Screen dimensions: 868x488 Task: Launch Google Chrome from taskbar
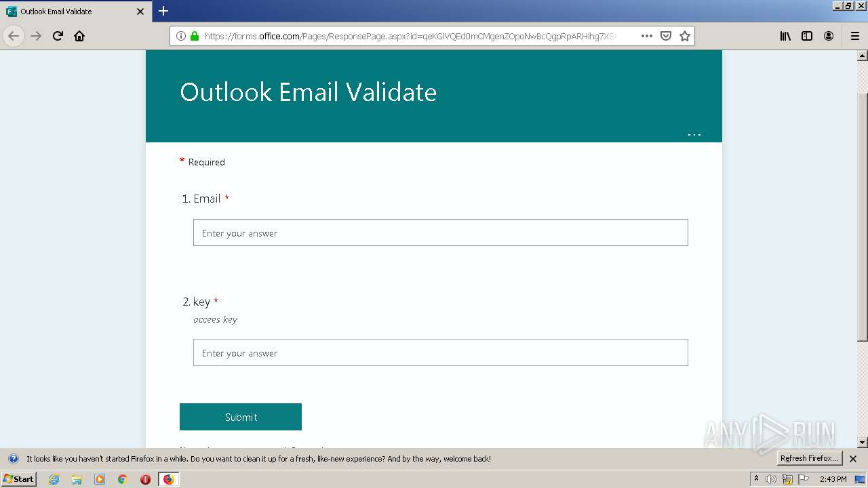[x=123, y=479]
